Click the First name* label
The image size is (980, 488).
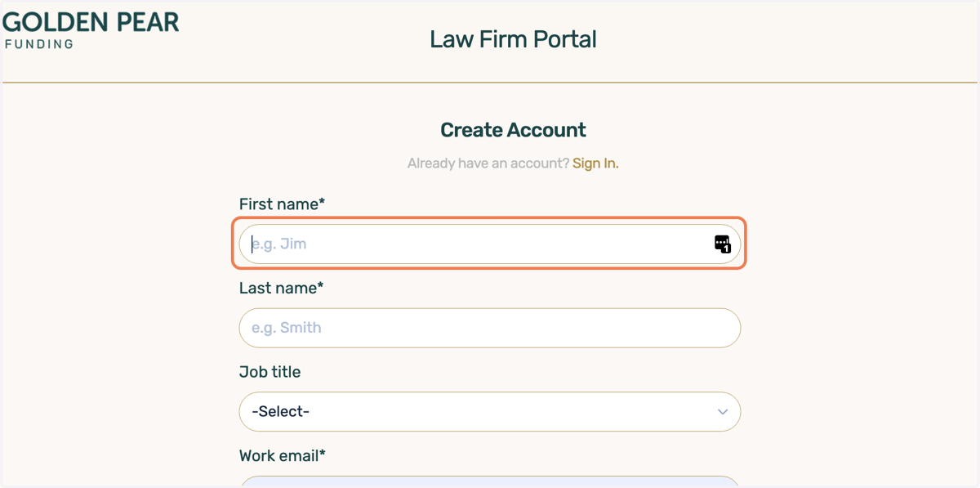282,204
